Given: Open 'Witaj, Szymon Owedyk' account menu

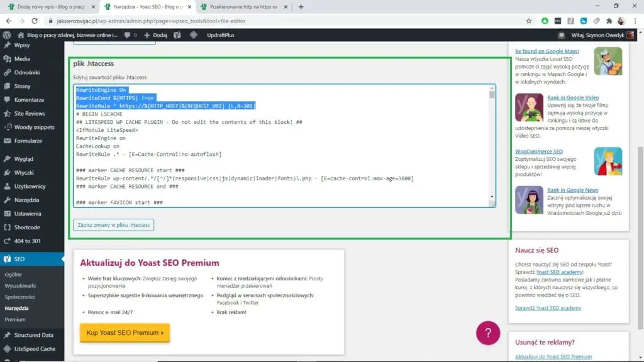Looking at the screenshot, I should [602, 35].
